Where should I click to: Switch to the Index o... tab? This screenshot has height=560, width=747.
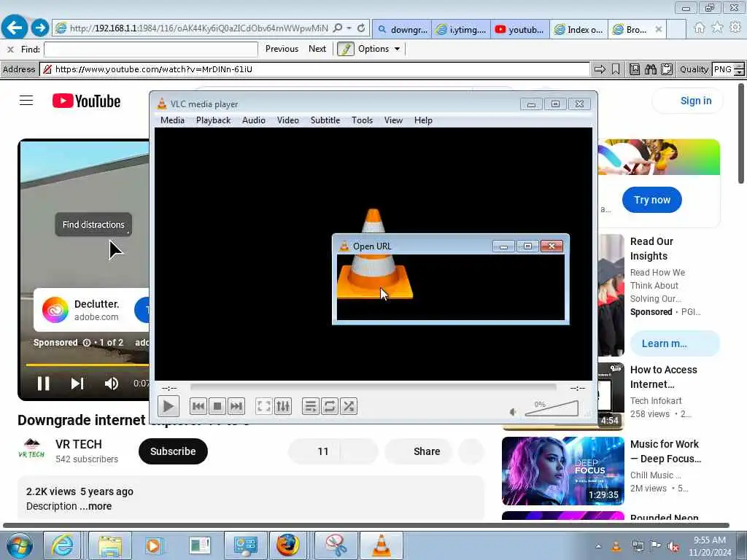point(578,29)
